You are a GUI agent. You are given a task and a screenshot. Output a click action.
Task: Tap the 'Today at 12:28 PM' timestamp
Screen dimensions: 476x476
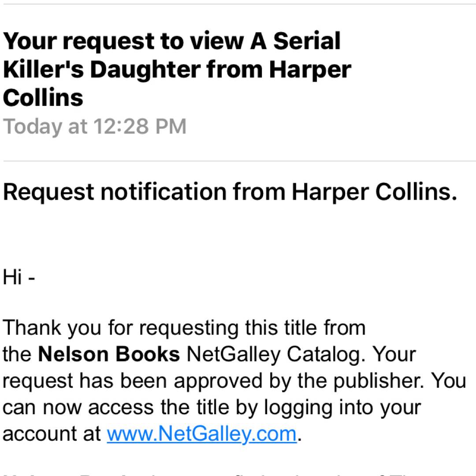point(95,126)
